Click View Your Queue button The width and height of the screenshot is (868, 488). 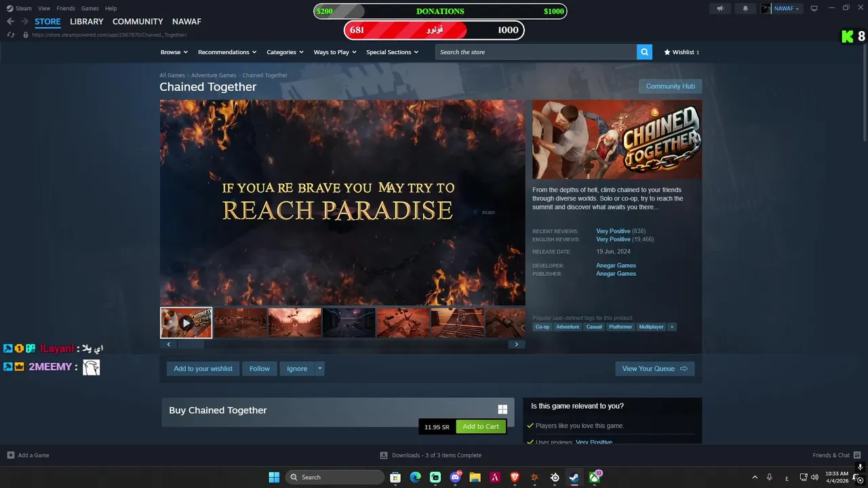click(654, 369)
